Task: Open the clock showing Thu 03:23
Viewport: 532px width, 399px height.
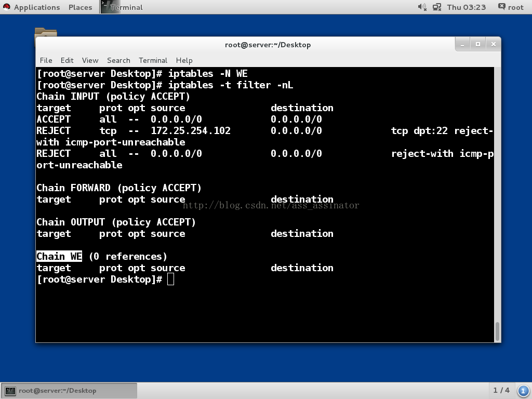Action: pos(466,7)
